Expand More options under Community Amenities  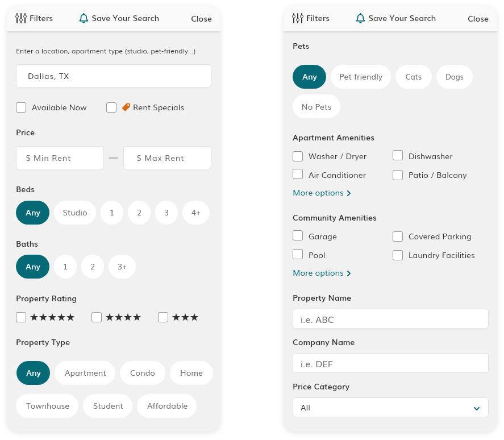click(x=322, y=273)
